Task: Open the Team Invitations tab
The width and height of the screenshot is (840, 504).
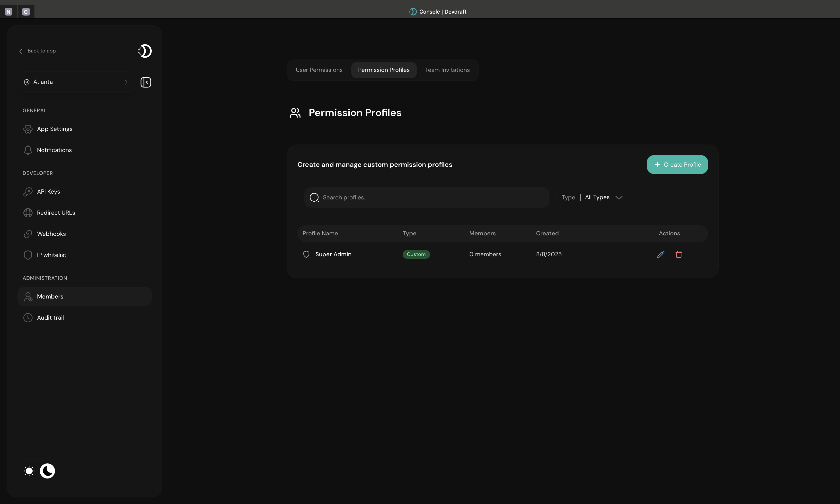Action: coord(447,70)
